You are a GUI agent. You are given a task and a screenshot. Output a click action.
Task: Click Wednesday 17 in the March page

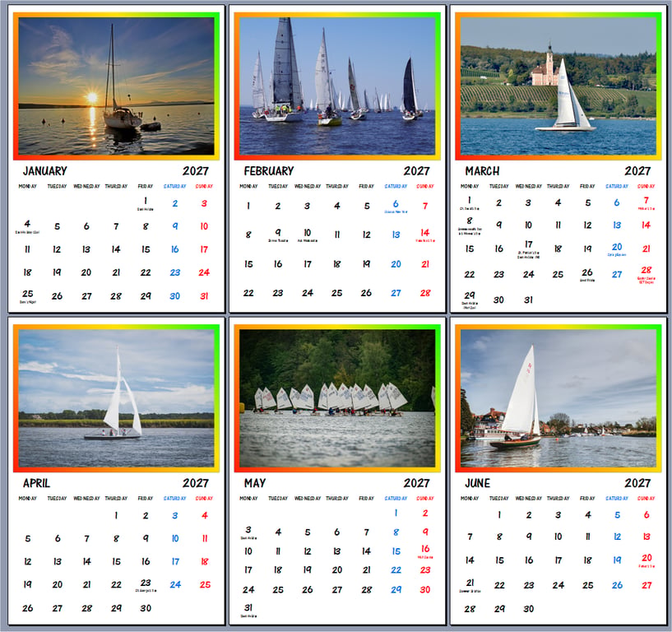click(x=528, y=244)
